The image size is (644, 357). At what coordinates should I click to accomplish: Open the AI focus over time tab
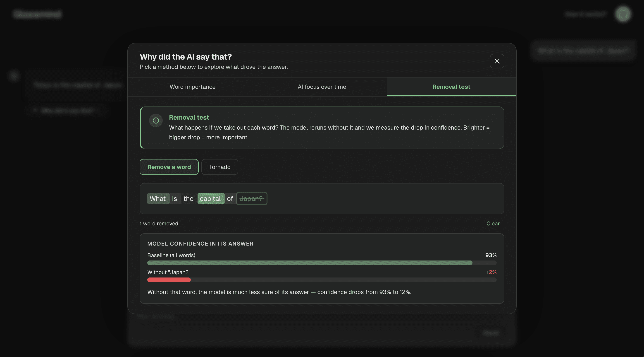[x=322, y=87]
